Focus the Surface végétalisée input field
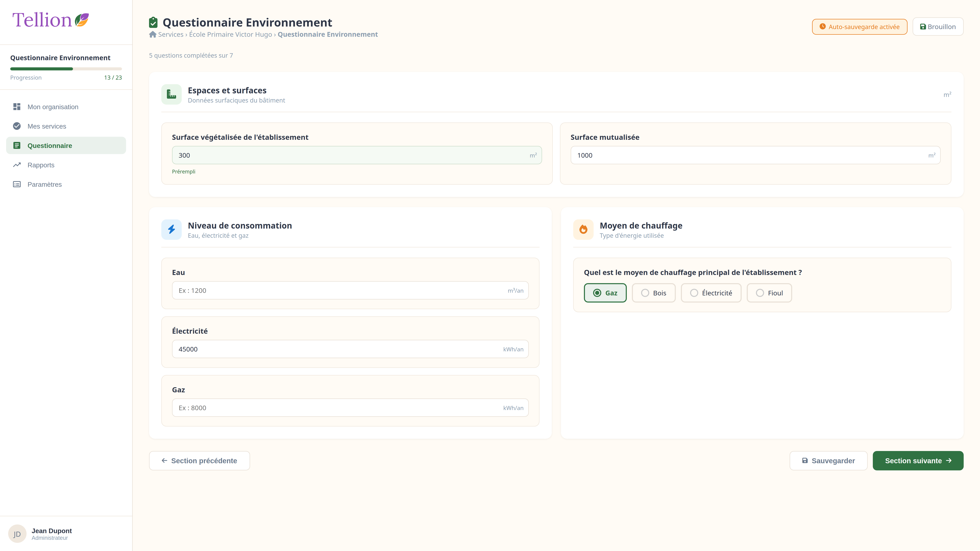The height and width of the screenshot is (551, 980). point(357,155)
